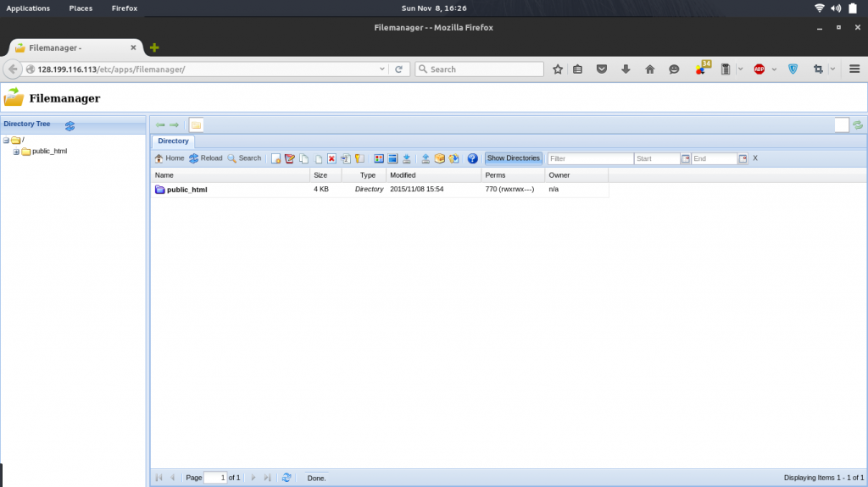Viewport: 868px width, 487px height.
Task: Collapse the root folder tree node
Action: [x=6, y=141]
